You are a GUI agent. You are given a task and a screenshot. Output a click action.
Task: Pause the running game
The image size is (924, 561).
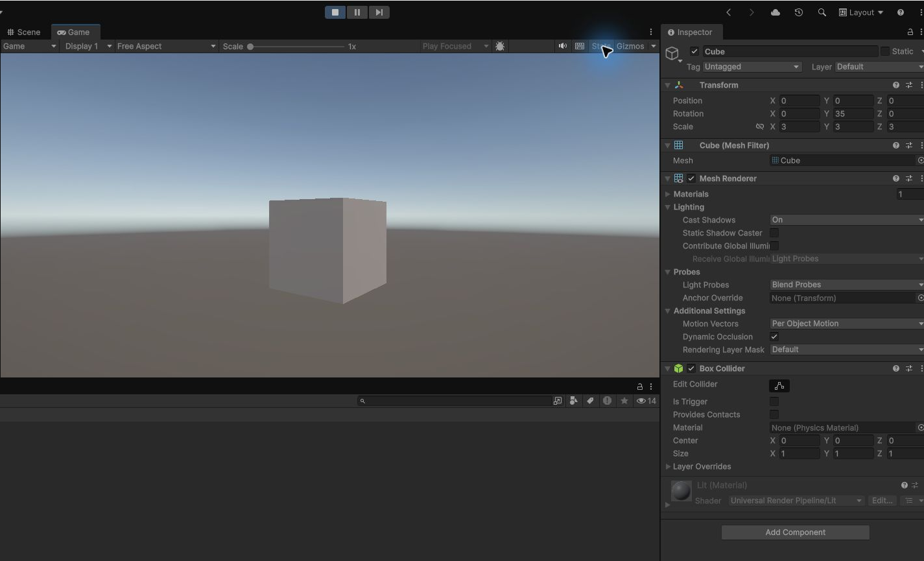pos(357,12)
